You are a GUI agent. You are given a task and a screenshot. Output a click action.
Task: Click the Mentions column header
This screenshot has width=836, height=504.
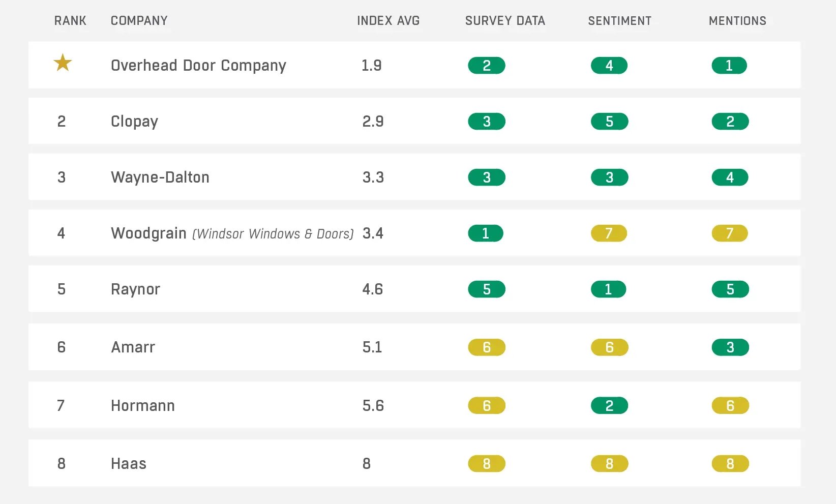click(737, 21)
